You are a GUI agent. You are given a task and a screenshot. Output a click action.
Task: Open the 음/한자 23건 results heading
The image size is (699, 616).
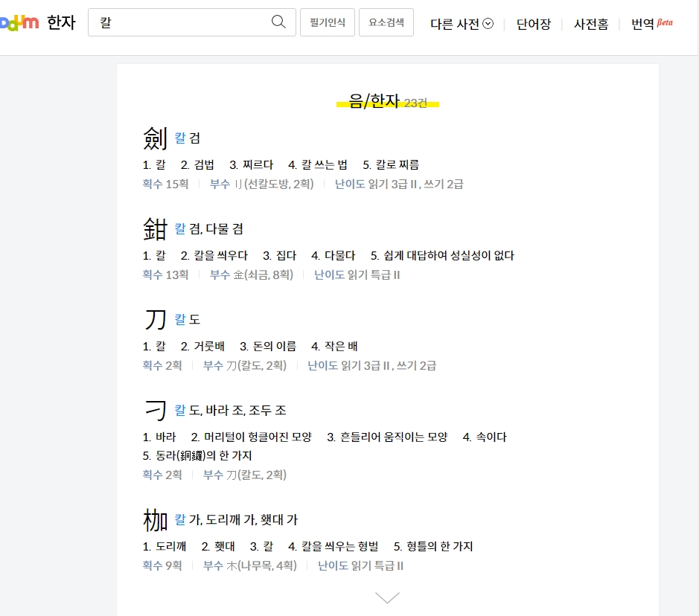[388, 101]
